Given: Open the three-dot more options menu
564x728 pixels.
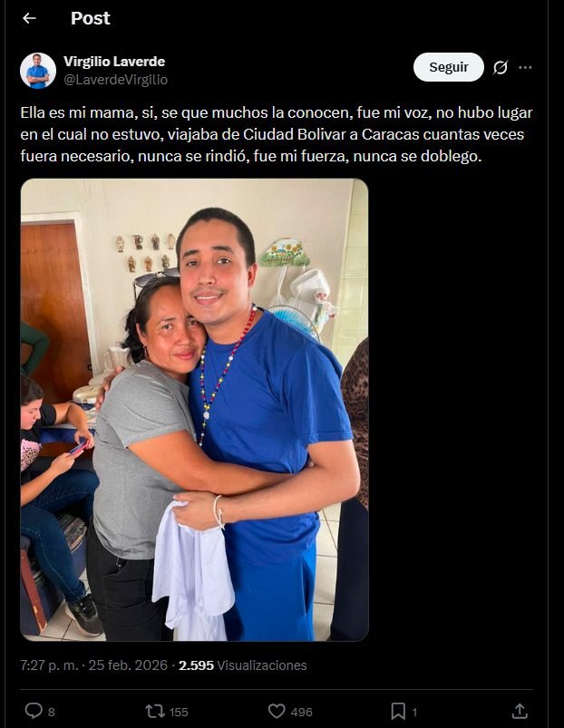Looking at the screenshot, I should pos(525,67).
